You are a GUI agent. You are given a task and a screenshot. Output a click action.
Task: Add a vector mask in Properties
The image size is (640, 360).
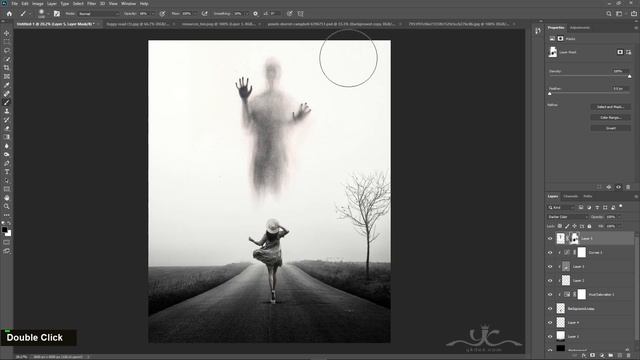point(629,52)
